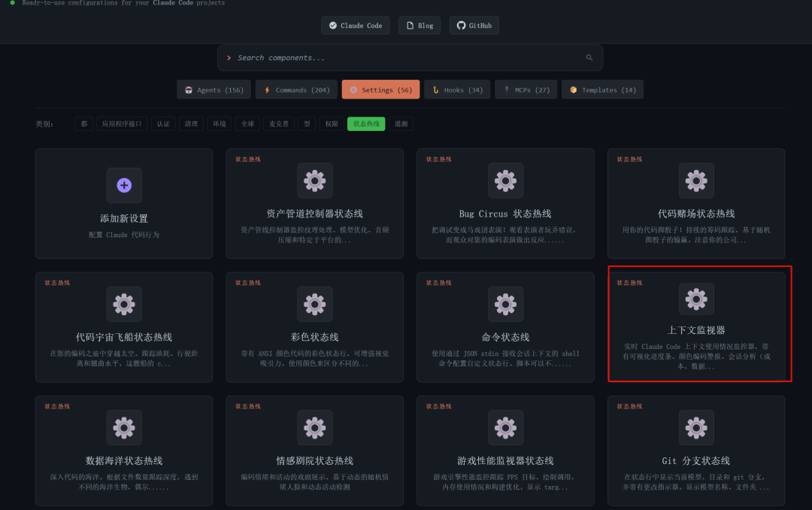812x510 pixels.
Task: Open the Git 分支状态线 title
Action: tap(696, 461)
